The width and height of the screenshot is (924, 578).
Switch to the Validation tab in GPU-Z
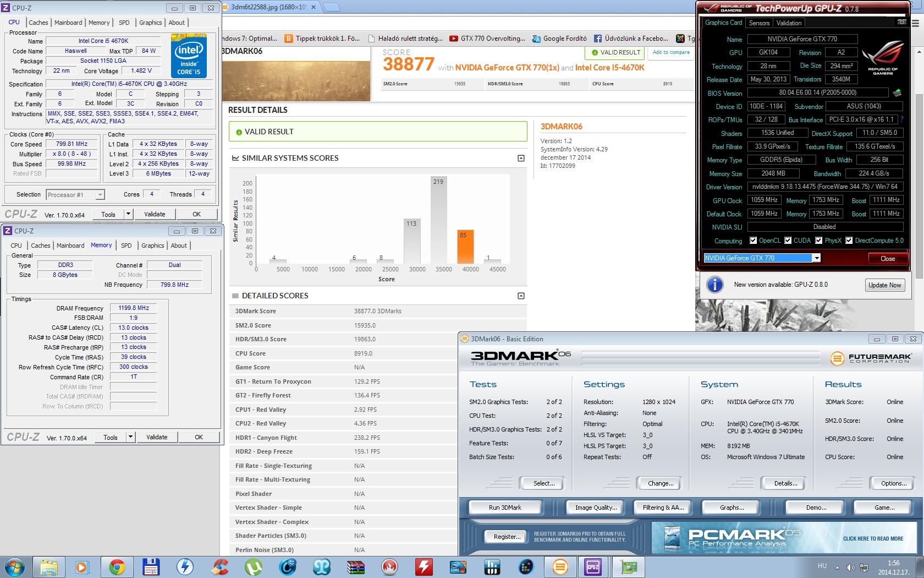[x=789, y=23]
